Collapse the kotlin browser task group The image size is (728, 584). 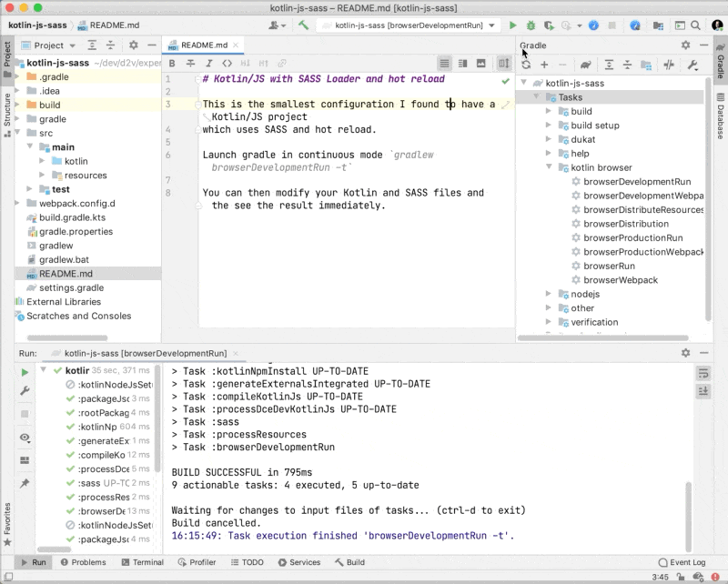(x=549, y=167)
